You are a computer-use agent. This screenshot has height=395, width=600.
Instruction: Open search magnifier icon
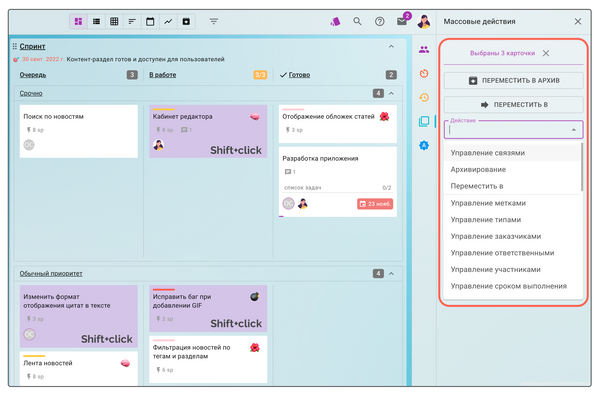357,21
